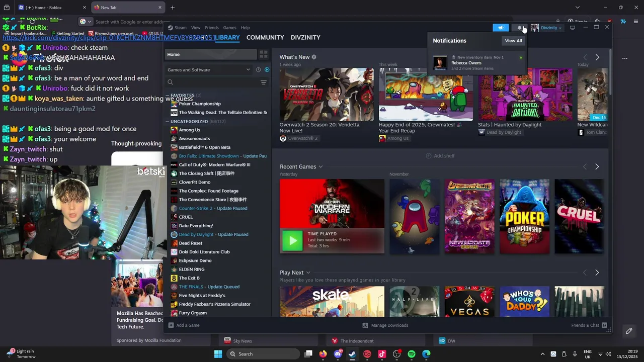This screenshot has width=644, height=362.
Task: Show next Recent Games arrow
Action: (x=597, y=167)
